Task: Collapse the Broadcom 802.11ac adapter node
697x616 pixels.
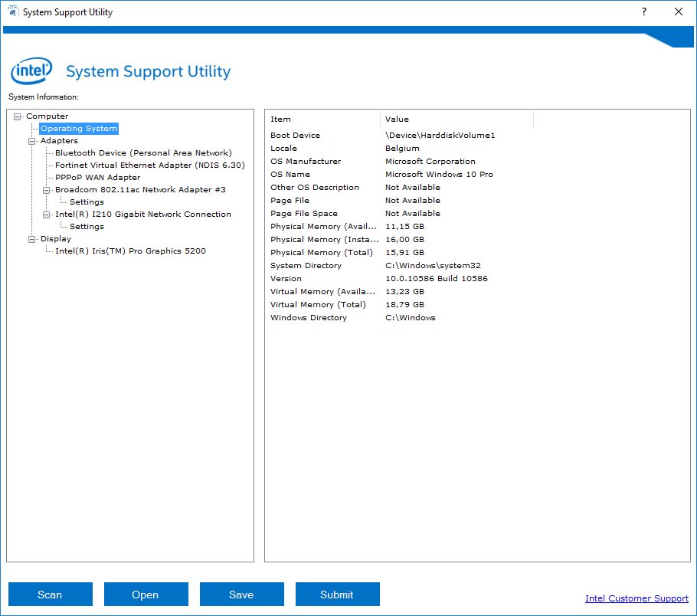Action: [47, 190]
